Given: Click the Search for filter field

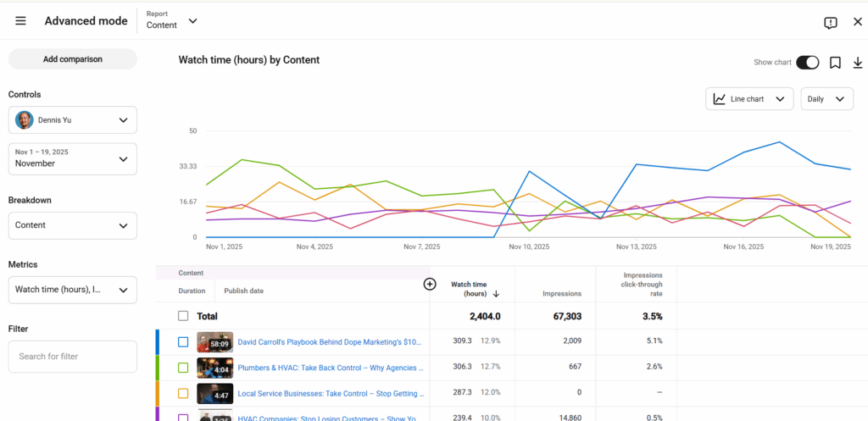Looking at the screenshot, I should pos(73,357).
